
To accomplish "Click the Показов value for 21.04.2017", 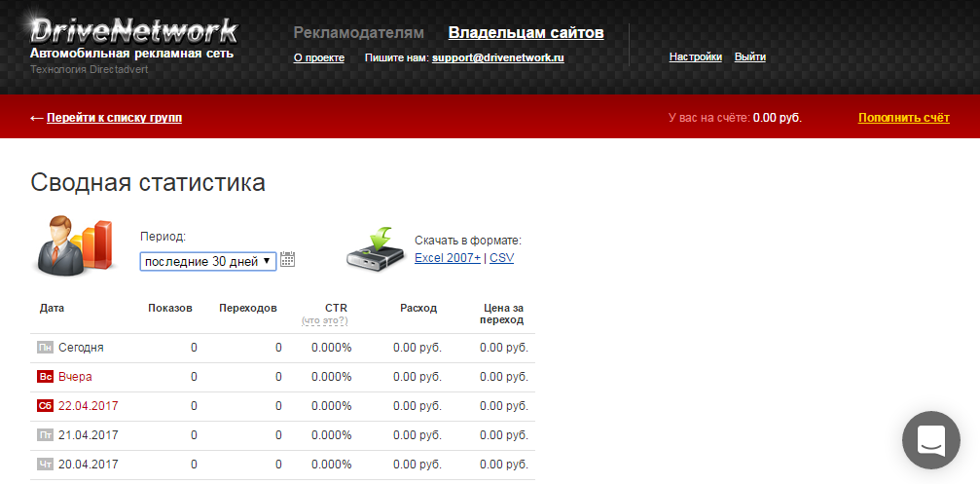I will pos(194,435).
